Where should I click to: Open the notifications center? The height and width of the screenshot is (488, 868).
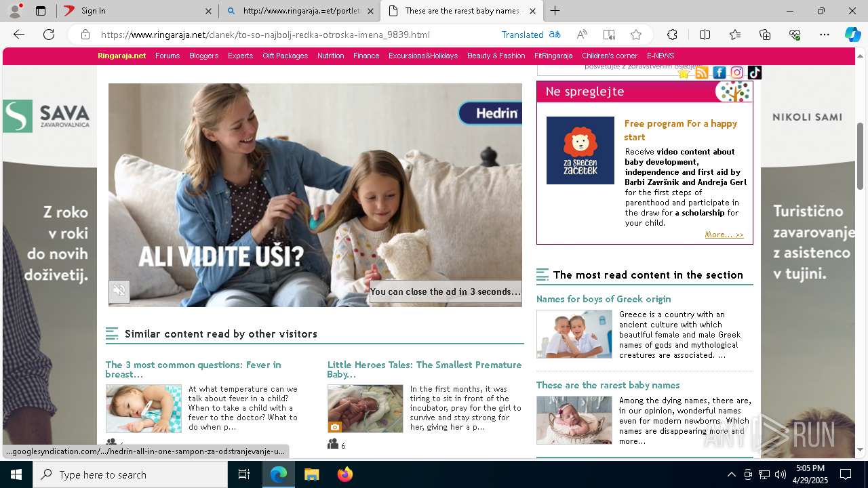point(846,474)
